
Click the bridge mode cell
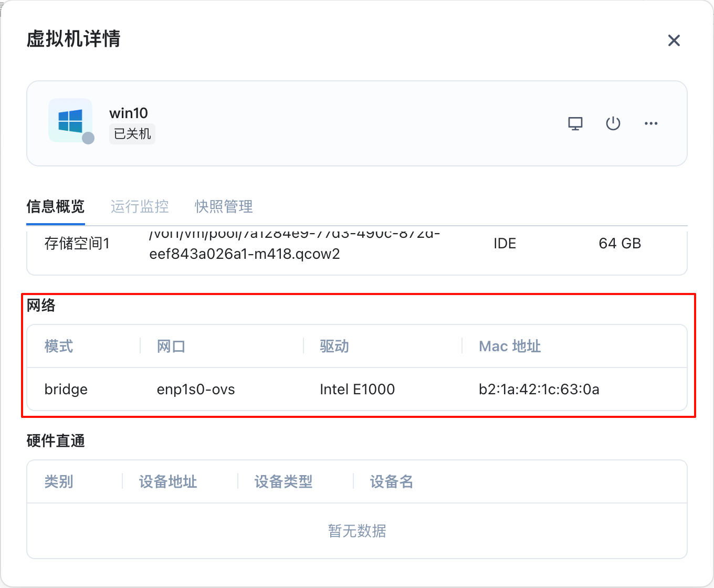[66, 389]
